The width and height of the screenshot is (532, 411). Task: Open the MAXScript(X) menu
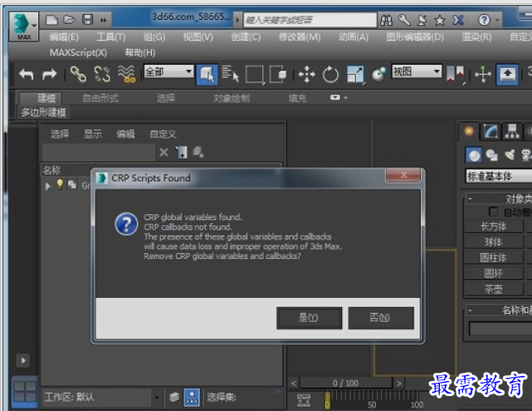click(x=78, y=52)
